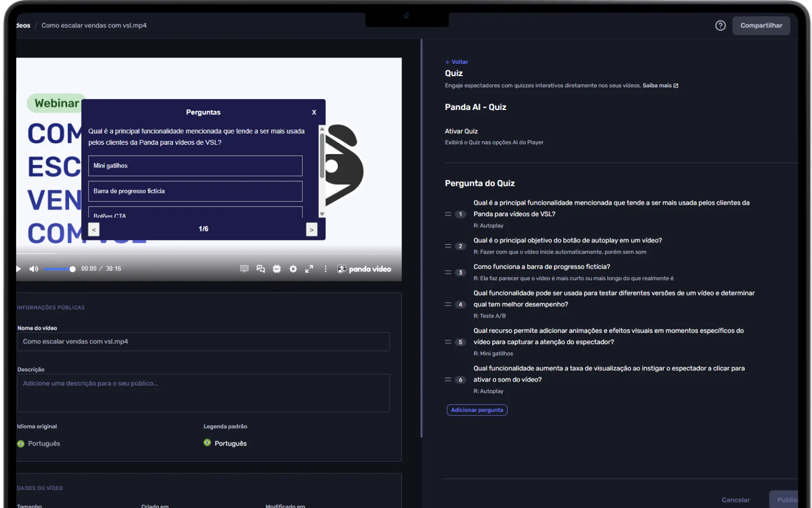Close the Perguntas quiz popup

(x=314, y=112)
